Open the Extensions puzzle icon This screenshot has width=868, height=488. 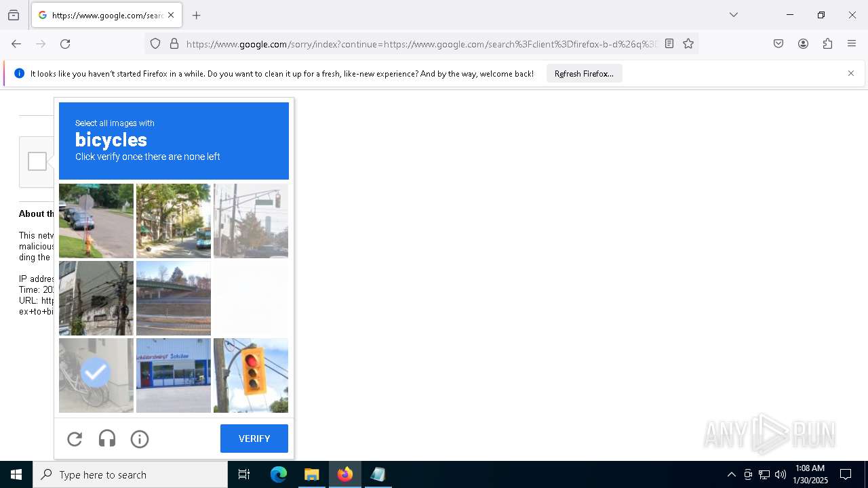click(827, 44)
